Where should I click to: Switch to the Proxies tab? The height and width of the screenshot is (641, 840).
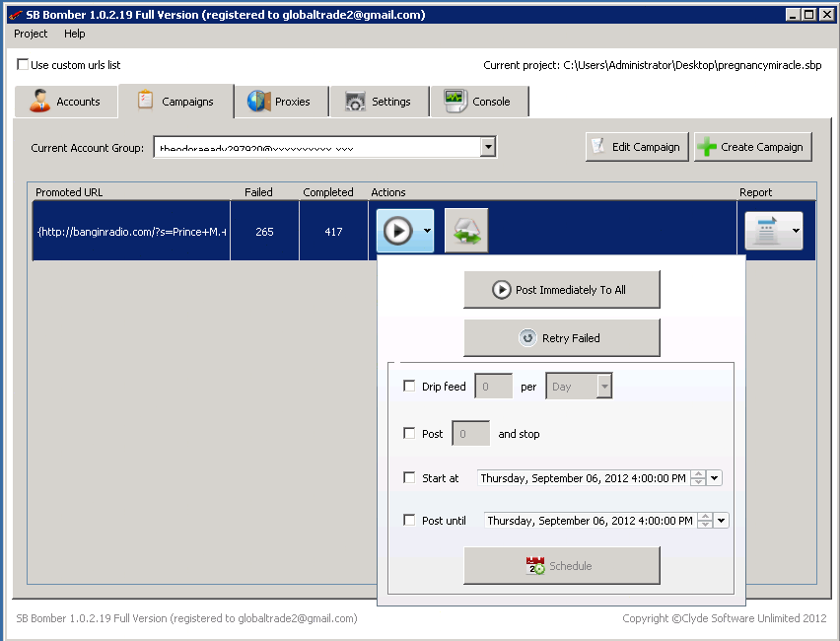(281, 102)
